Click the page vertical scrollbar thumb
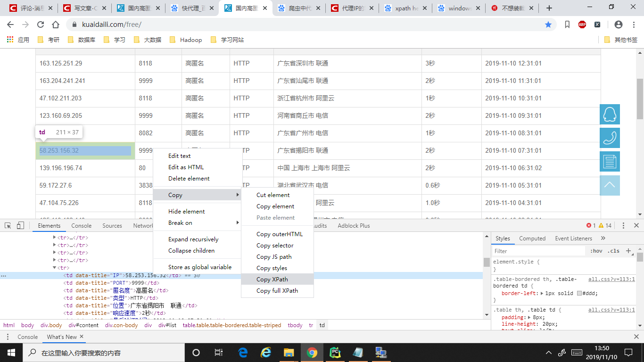The width and height of the screenshot is (644, 362). click(640, 99)
